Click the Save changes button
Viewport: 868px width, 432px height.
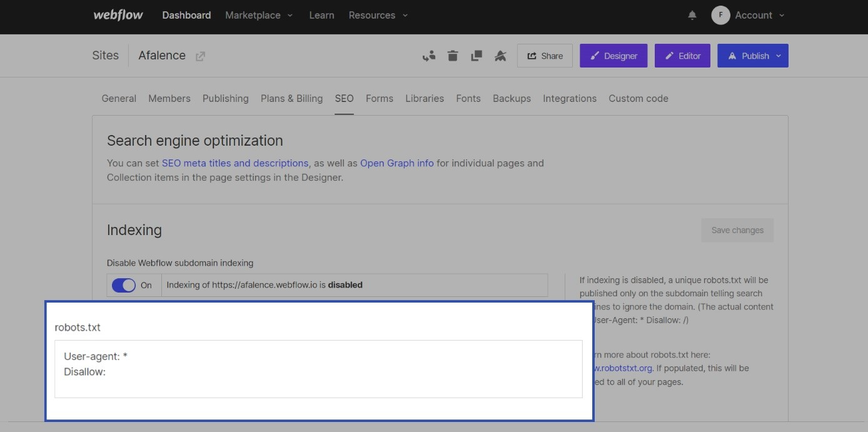point(737,230)
